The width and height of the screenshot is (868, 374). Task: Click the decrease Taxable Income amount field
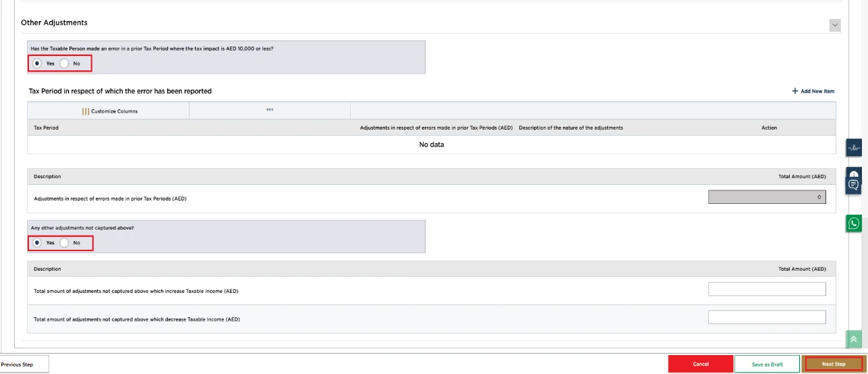[767, 317]
